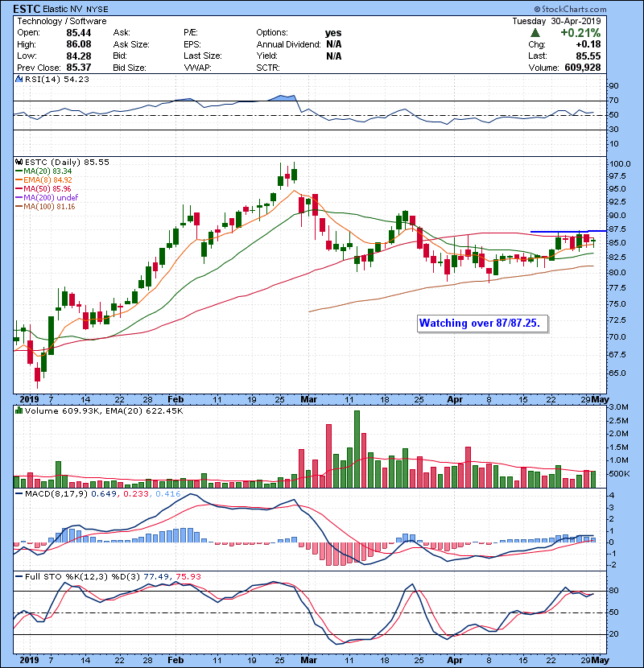
Task: Click the Tuesday 30-Apr-2019 date label
Action: 556,21
